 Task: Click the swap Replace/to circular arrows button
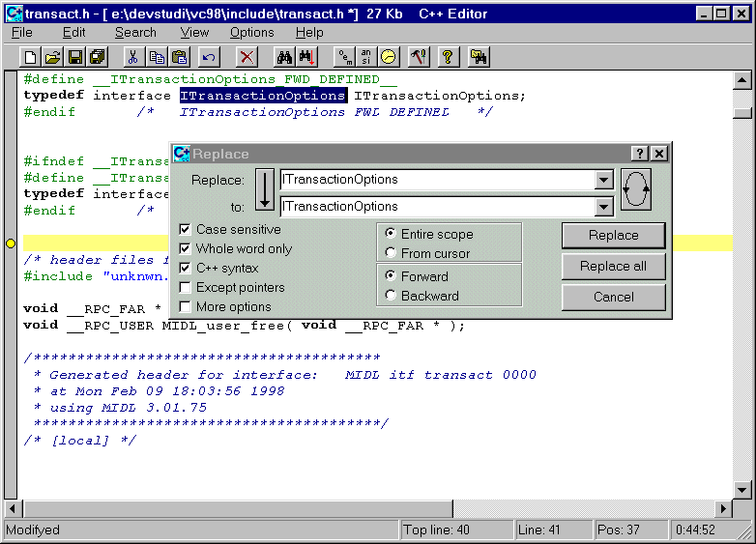coord(635,189)
